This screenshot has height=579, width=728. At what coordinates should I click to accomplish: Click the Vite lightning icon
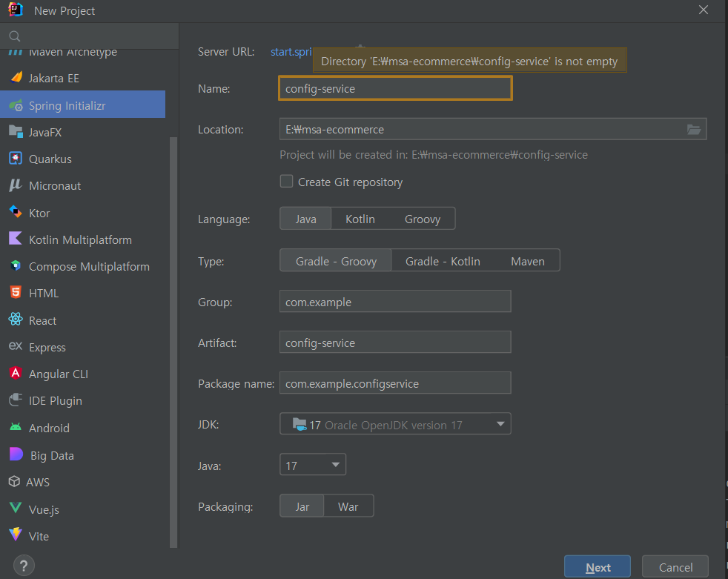[x=16, y=535]
